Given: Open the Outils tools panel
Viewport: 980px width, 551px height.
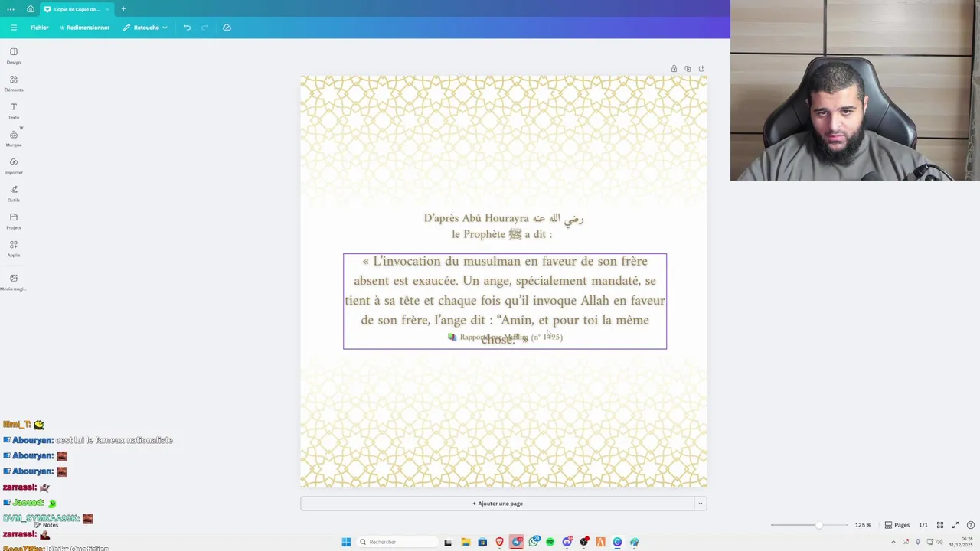Looking at the screenshot, I should (14, 194).
